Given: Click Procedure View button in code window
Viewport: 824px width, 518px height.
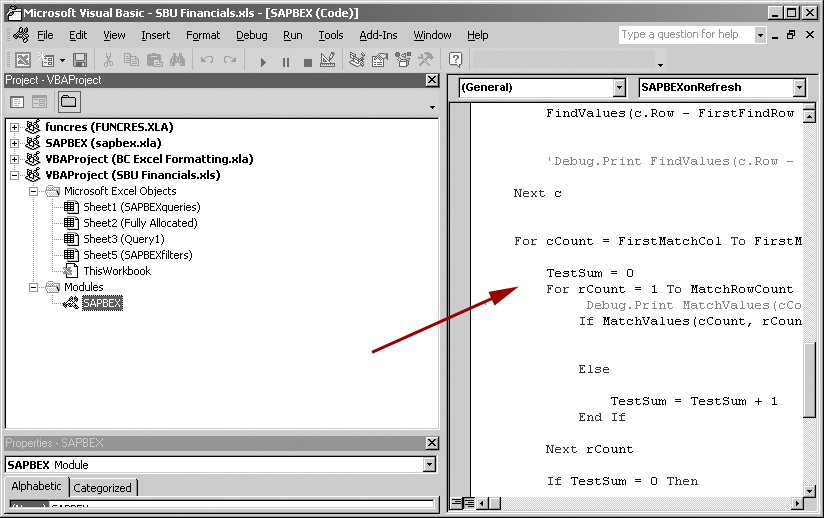Looking at the screenshot, I should tap(457, 503).
